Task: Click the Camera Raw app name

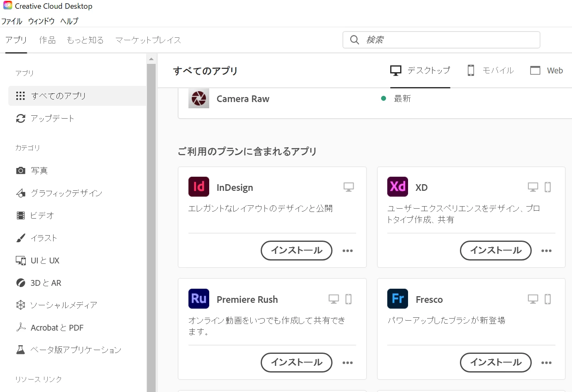Action: pos(243,99)
